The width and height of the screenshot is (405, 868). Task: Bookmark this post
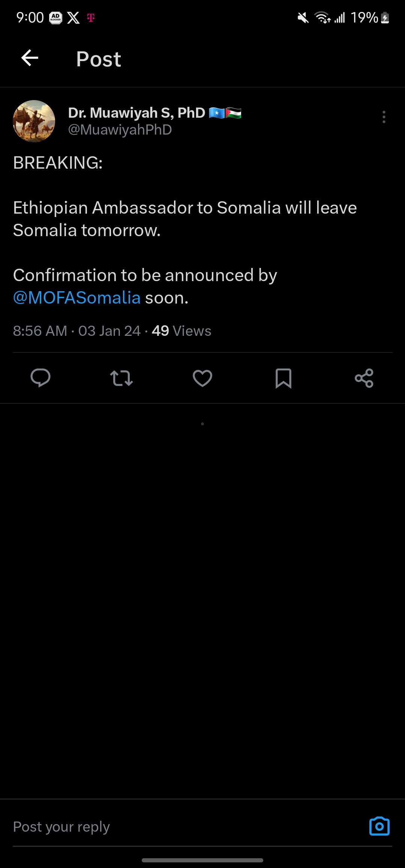pyautogui.click(x=283, y=378)
